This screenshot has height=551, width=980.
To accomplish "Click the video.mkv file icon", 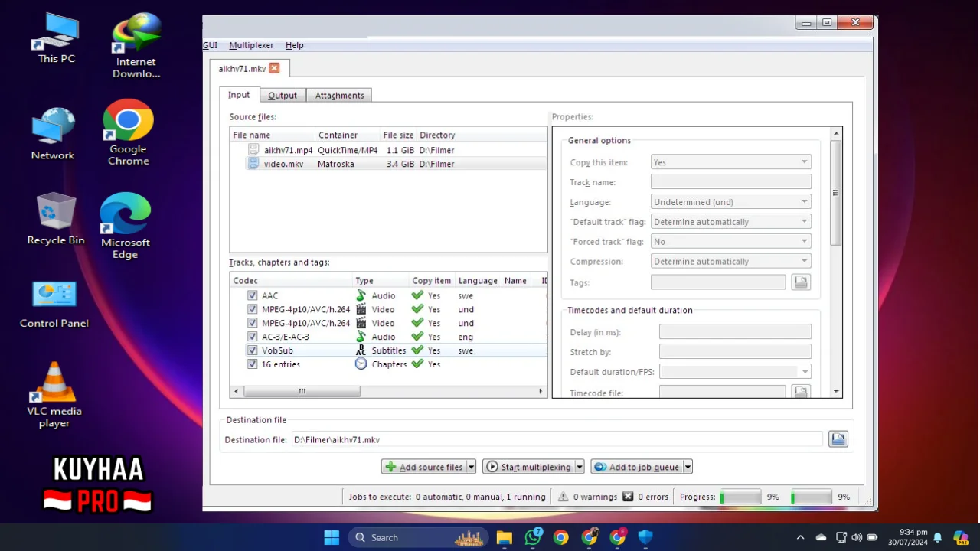I will (253, 164).
